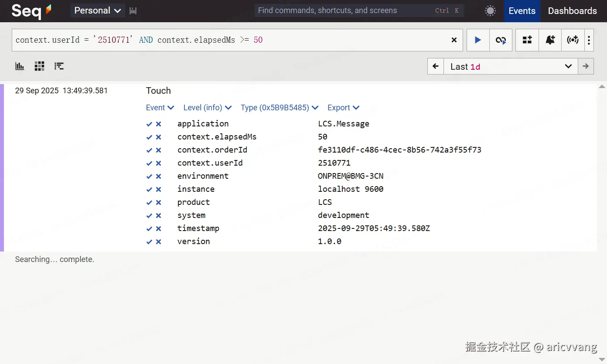Open the add signal icon

(527, 40)
